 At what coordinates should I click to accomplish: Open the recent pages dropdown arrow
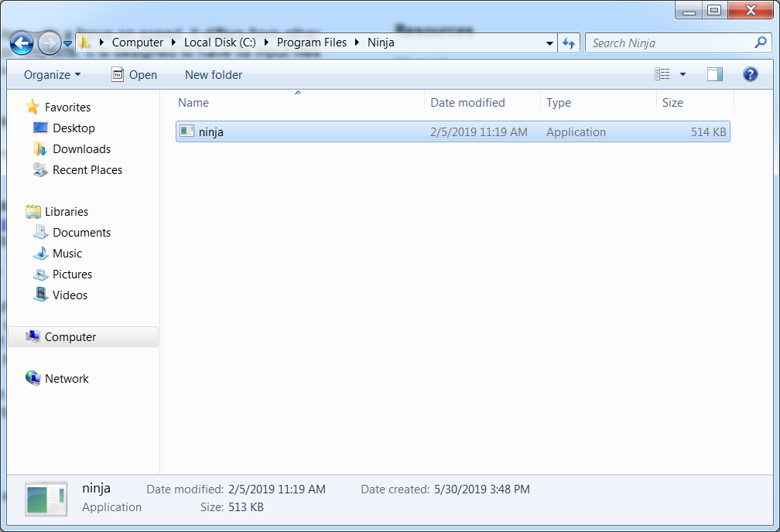pyautogui.click(x=68, y=43)
